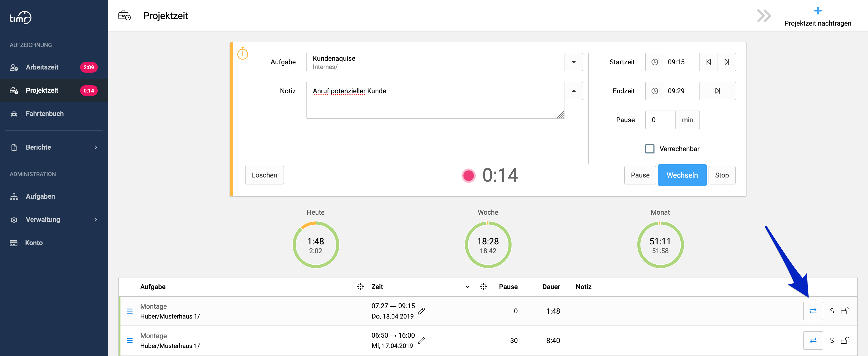Viewport: 868px width, 356px height.
Task: Click the switch-arrows button on 18.04.2019 row
Action: (813, 311)
